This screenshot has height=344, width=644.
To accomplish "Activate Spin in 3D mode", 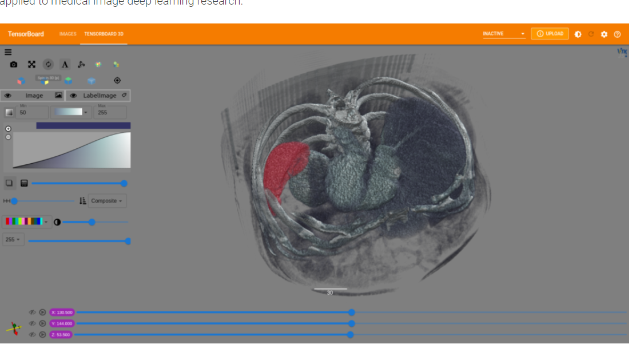I will pos(48,64).
